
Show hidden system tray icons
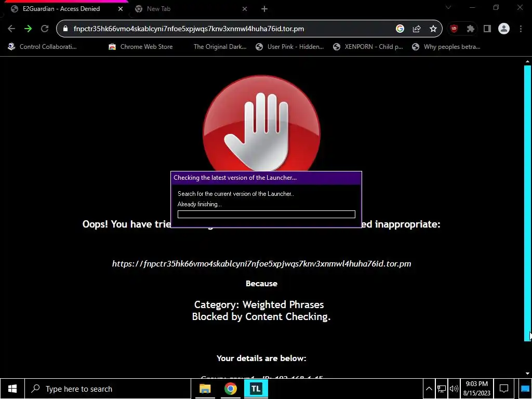(429, 389)
